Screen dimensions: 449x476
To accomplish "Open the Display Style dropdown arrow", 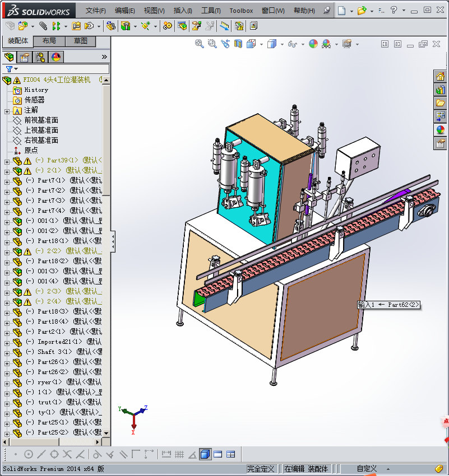I will [282, 44].
